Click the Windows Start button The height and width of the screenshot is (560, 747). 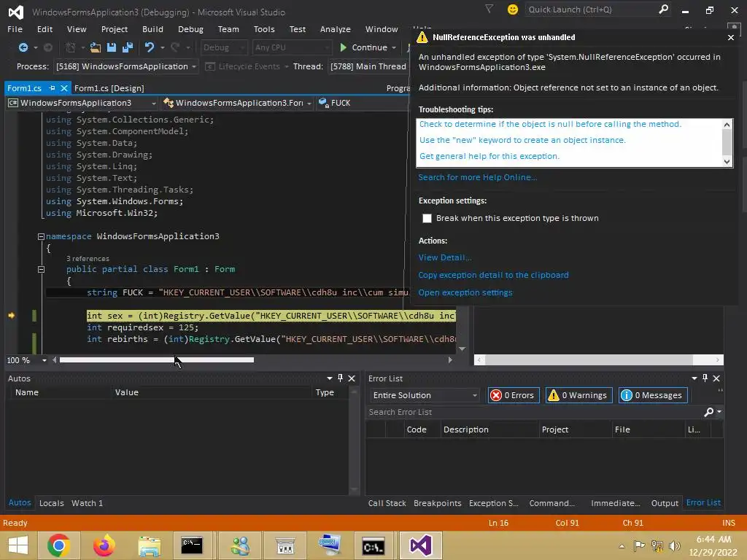point(18,545)
